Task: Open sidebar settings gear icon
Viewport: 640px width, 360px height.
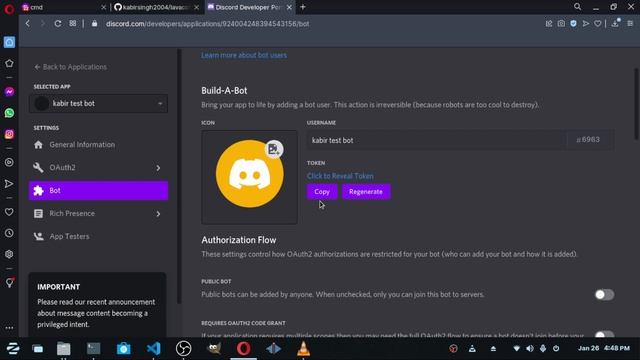Action: 9,254
